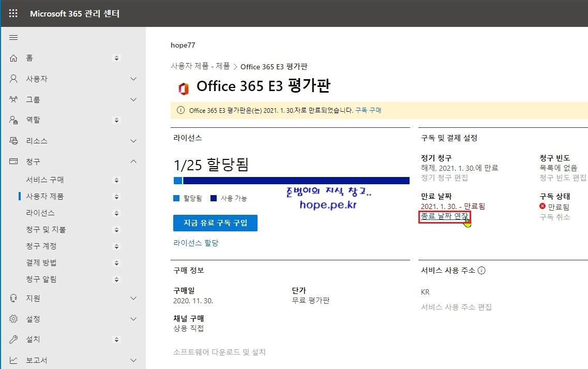Go to 홈 in sidebar
The width and height of the screenshot is (588, 369).
coord(29,58)
